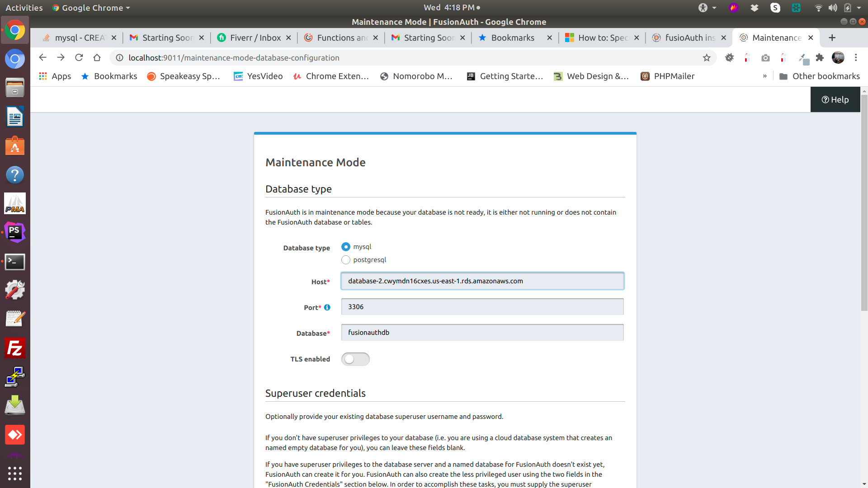Expand the bookmarks bar overflow menu

pos(765,76)
